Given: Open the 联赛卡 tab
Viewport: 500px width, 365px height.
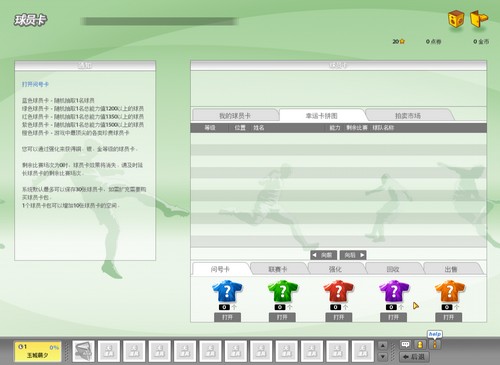Looking at the screenshot, I should (x=278, y=269).
